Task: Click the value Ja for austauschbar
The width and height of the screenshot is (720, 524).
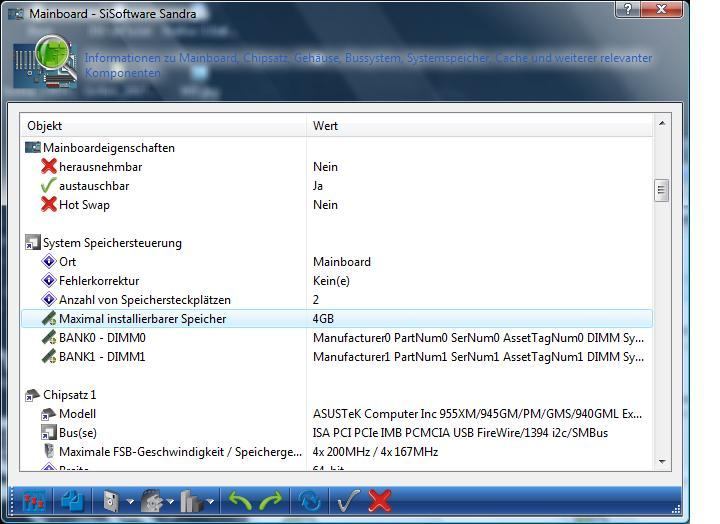Action: click(318, 186)
